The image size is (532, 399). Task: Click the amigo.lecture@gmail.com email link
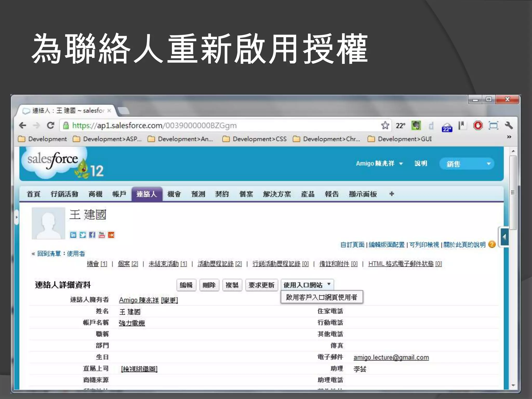(391, 357)
